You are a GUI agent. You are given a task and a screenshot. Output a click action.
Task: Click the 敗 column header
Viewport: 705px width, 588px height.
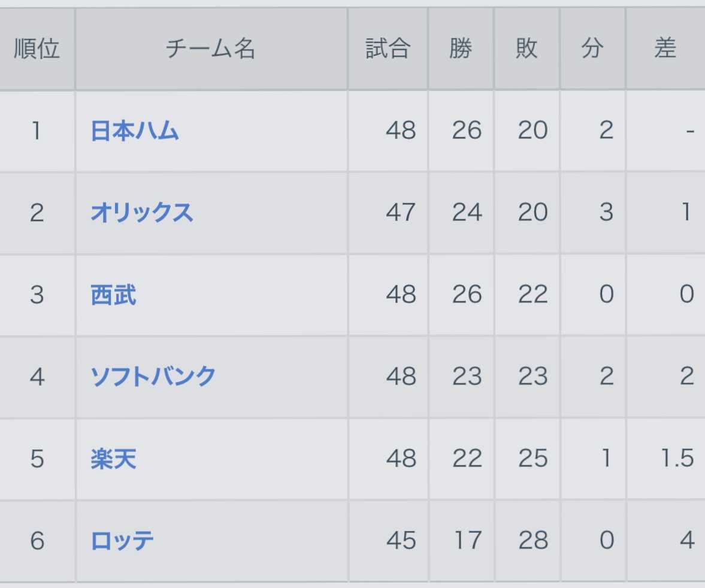pyautogui.click(x=527, y=49)
